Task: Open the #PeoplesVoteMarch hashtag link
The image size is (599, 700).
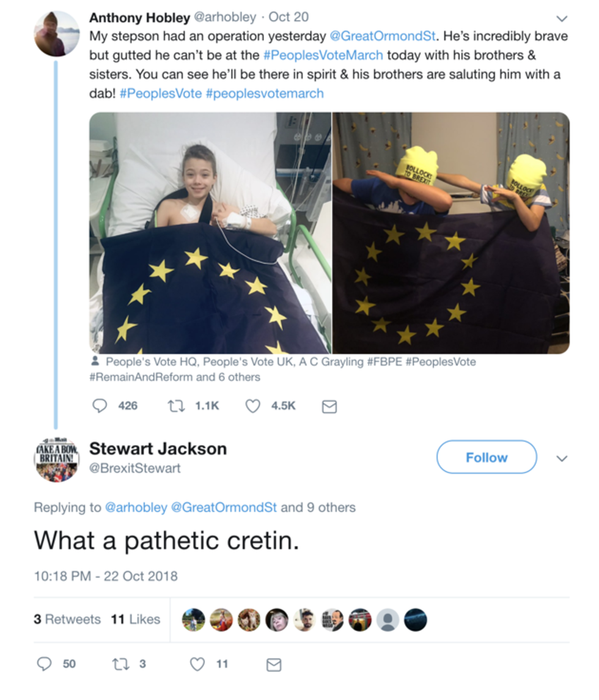Action: pyautogui.click(x=323, y=56)
